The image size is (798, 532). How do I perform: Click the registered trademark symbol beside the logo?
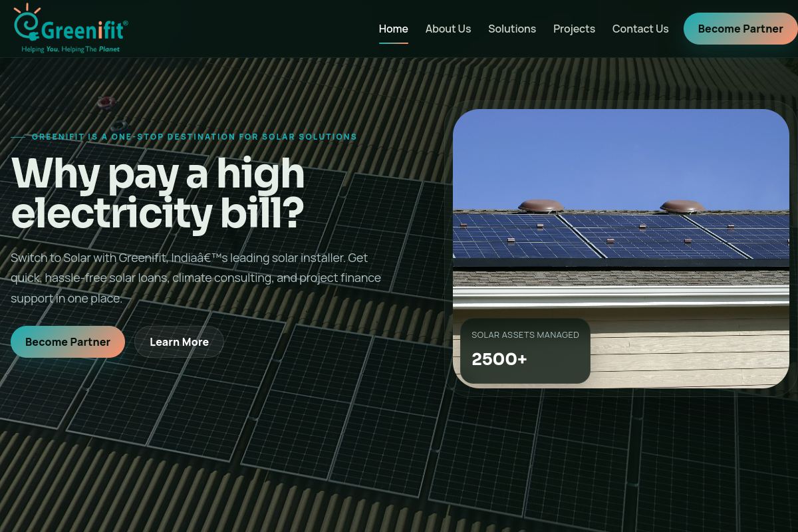pyautogui.click(x=126, y=23)
